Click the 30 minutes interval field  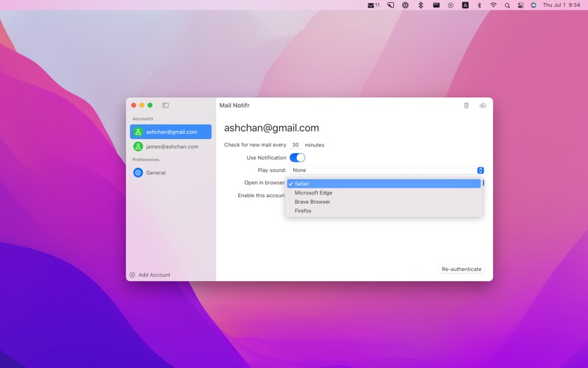[295, 145]
